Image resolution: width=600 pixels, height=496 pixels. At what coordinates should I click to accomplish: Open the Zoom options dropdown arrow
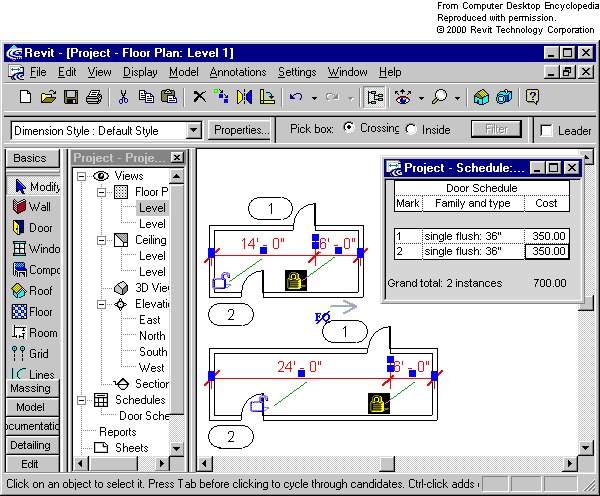457,98
